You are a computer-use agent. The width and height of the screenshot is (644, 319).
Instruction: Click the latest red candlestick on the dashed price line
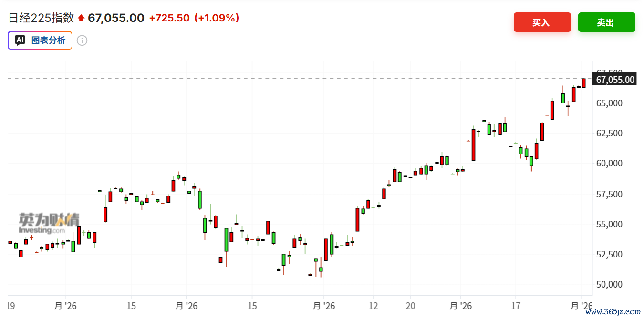583,82
